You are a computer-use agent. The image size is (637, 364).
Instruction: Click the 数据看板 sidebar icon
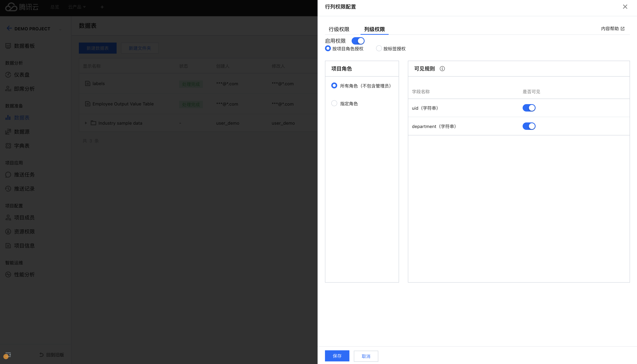(x=8, y=46)
